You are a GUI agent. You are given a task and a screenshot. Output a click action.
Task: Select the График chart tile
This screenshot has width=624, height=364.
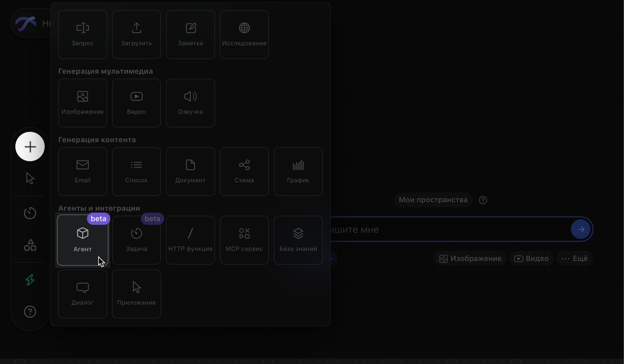coord(298,171)
